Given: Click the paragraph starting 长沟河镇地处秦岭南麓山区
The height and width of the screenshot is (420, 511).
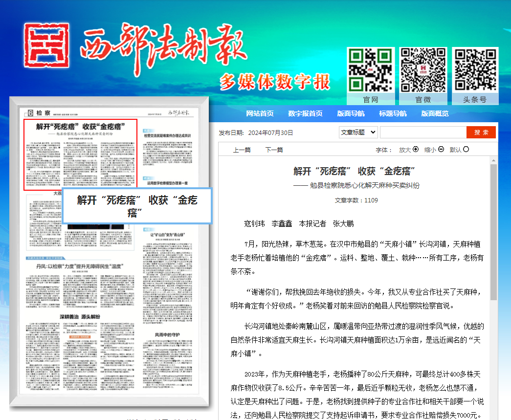Looking at the screenshot, I should click(357, 340).
